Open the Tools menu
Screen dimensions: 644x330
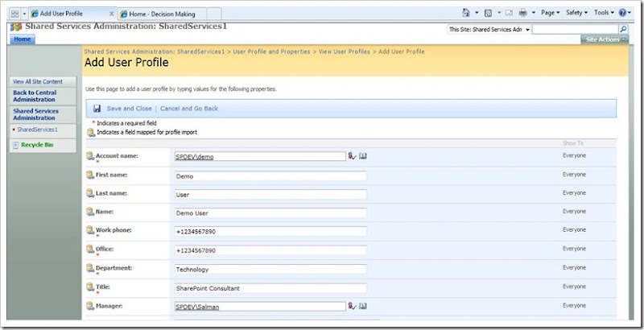coord(604,13)
